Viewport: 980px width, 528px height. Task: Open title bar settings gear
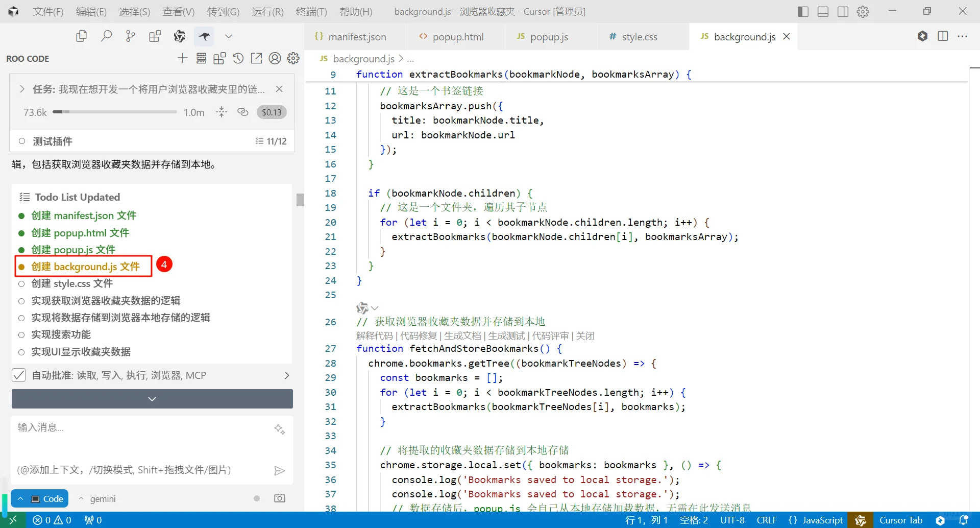pos(863,11)
